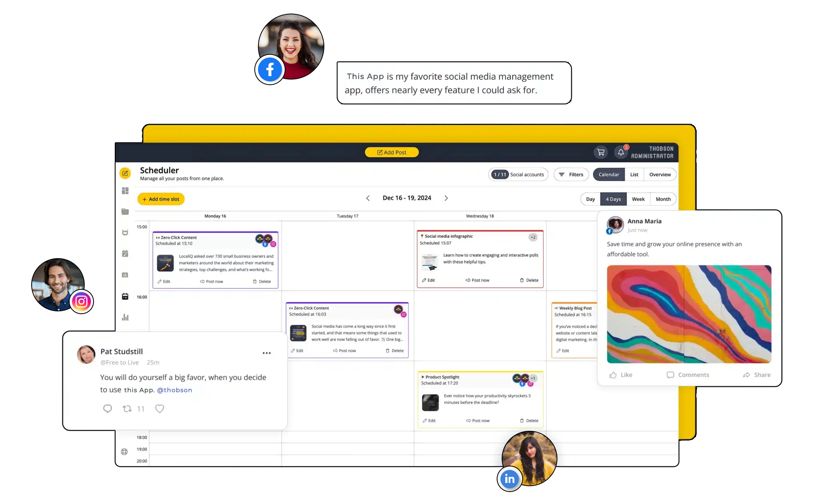Open three-dots menu on Pat Studstill's tweet
819x504 pixels.
tap(267, 353)
